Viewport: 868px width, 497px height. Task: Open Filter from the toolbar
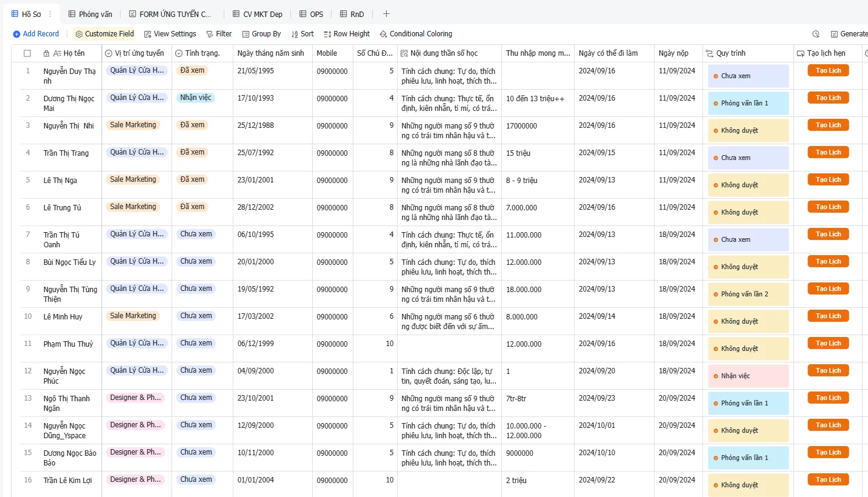[219, 34]
